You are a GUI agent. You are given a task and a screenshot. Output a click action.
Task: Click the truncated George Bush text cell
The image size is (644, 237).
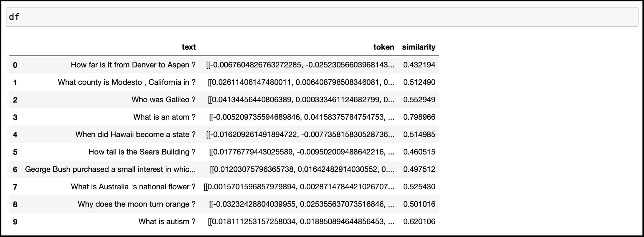[x=110, y=170]
